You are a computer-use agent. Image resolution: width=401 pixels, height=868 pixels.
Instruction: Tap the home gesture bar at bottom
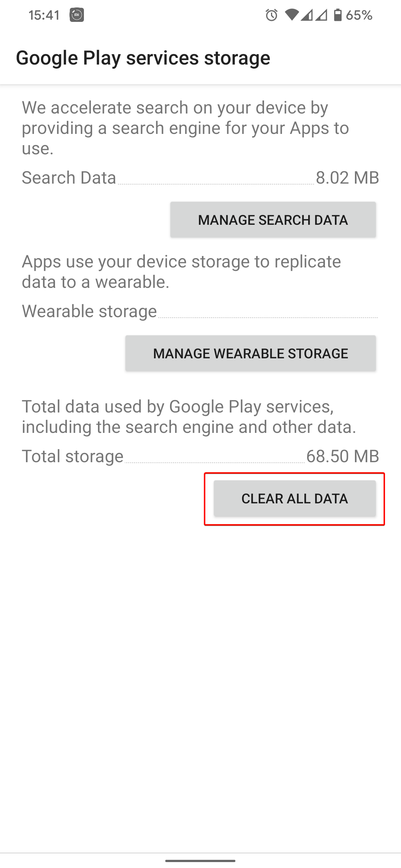click(x=200, y=861)
